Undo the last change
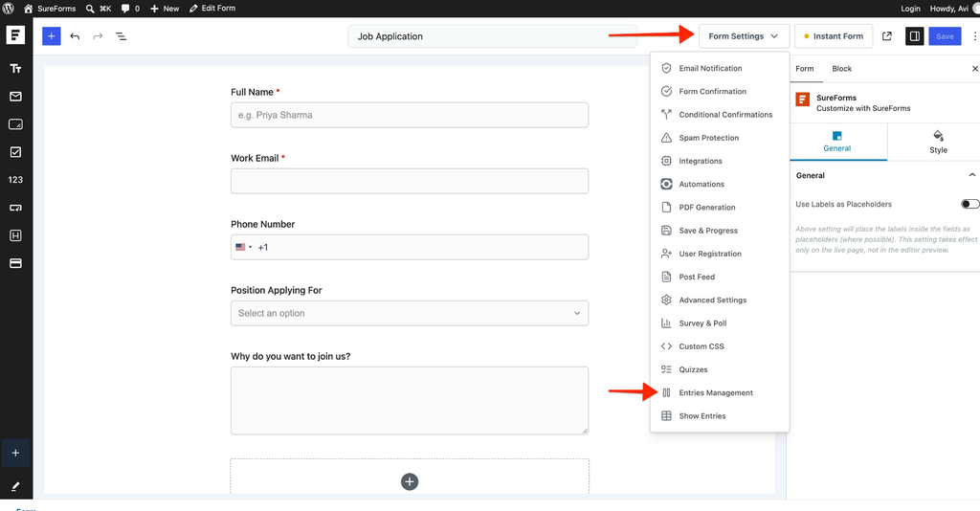Screen dimensions: 980x511 pos(75,36)
